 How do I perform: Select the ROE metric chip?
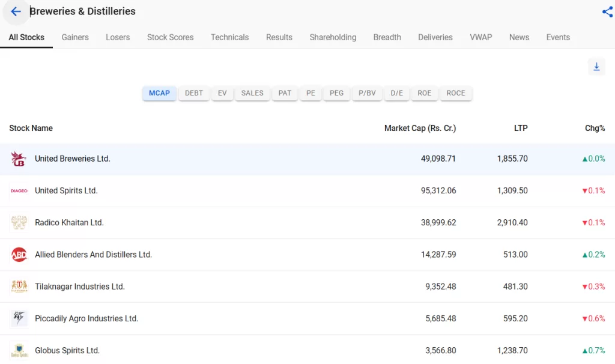coord(425,93)
